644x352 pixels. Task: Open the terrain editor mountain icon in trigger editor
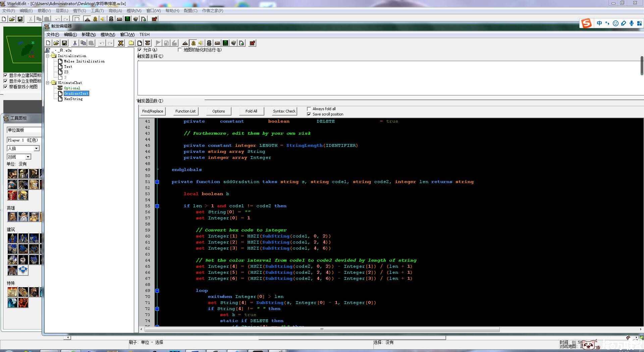(185, 43)
